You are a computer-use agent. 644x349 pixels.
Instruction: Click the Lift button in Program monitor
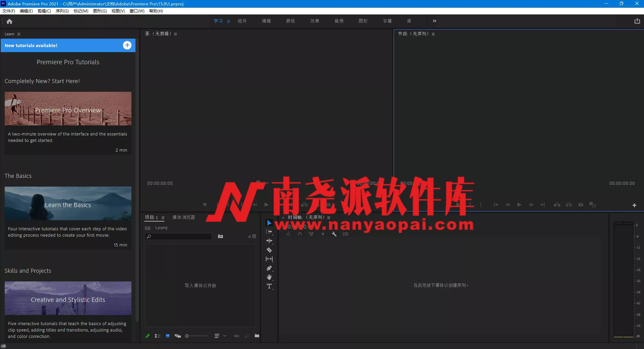[557, 204]
